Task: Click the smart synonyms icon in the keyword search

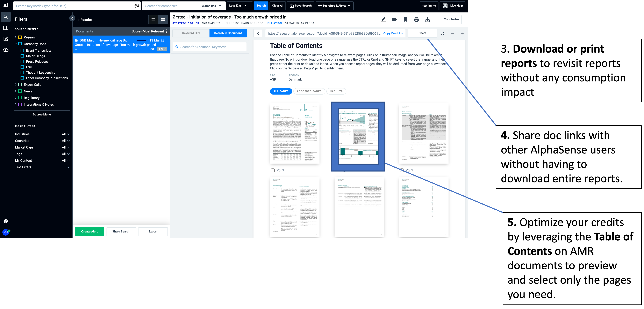Action: coord(137,6)
